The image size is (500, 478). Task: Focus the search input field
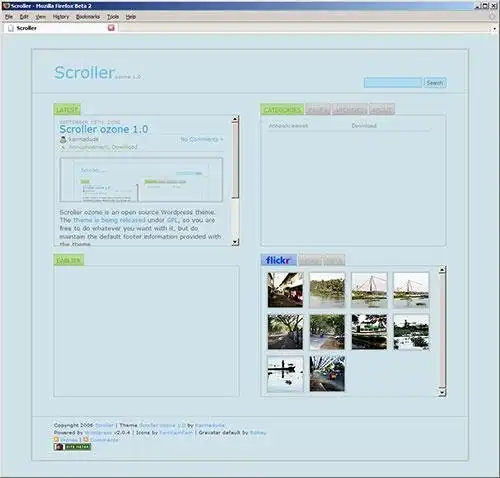393,83
